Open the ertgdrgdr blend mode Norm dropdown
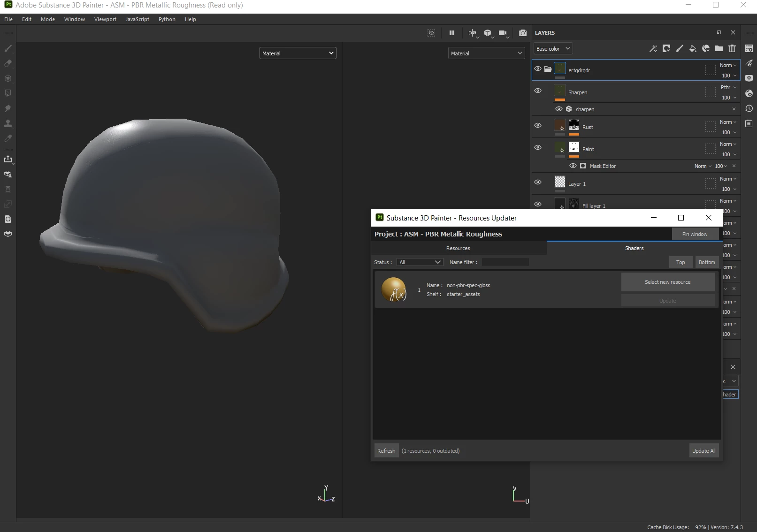The height and width of the screenshot is (532, 757). tap(728, 65)
